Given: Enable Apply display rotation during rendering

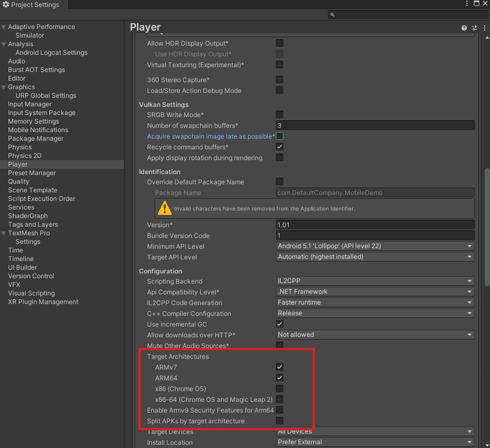Looking at the screenshot, I should point(280,157).
